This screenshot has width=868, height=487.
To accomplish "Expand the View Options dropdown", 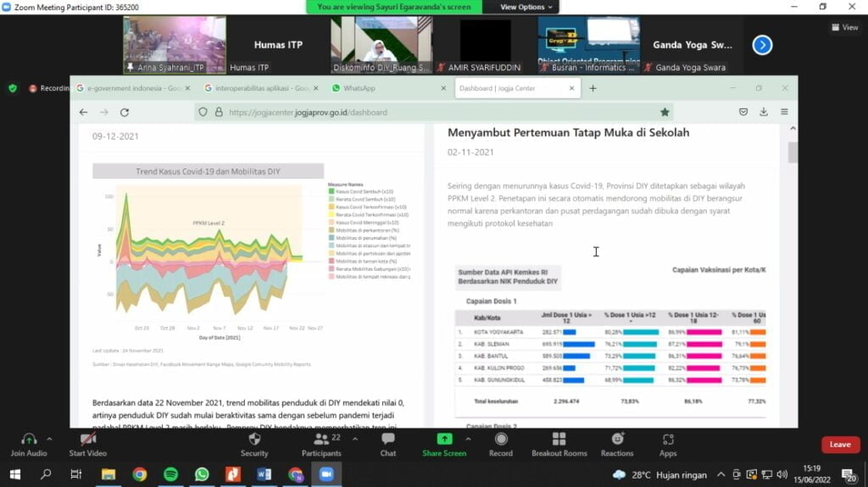I will [526, 7].
